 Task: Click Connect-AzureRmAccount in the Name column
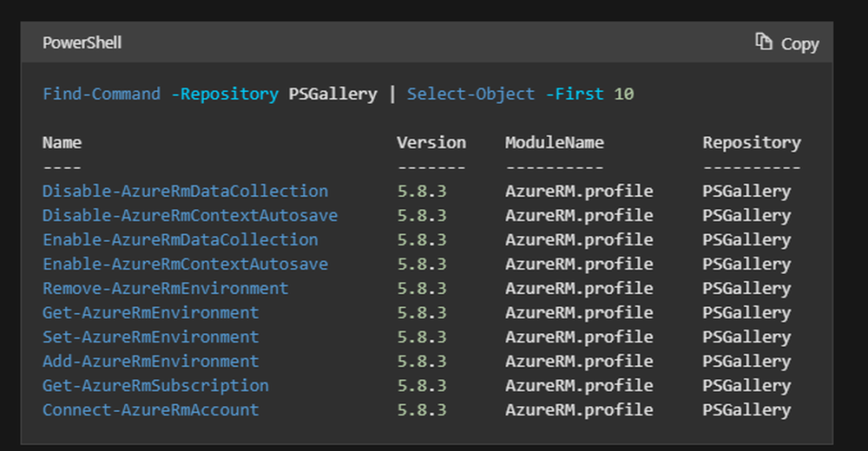tap(150, 410)
